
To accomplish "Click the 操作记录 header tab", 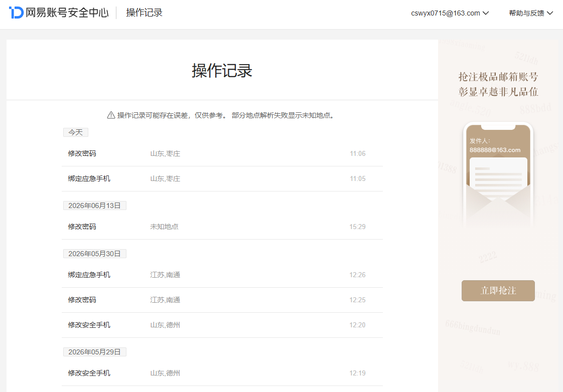I will 145,13.
